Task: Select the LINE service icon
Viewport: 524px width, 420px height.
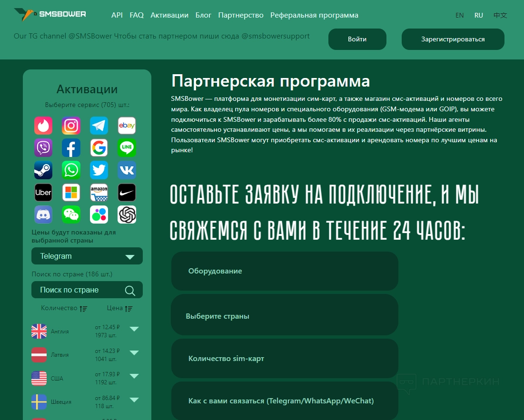Action: coord(127,147)
